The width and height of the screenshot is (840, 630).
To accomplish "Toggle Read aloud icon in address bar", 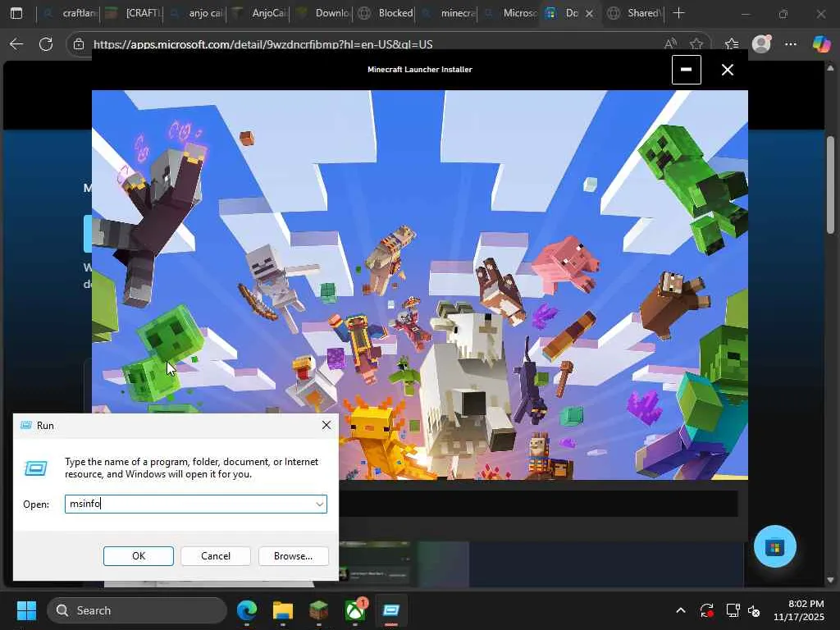I will tap(670, 44).
